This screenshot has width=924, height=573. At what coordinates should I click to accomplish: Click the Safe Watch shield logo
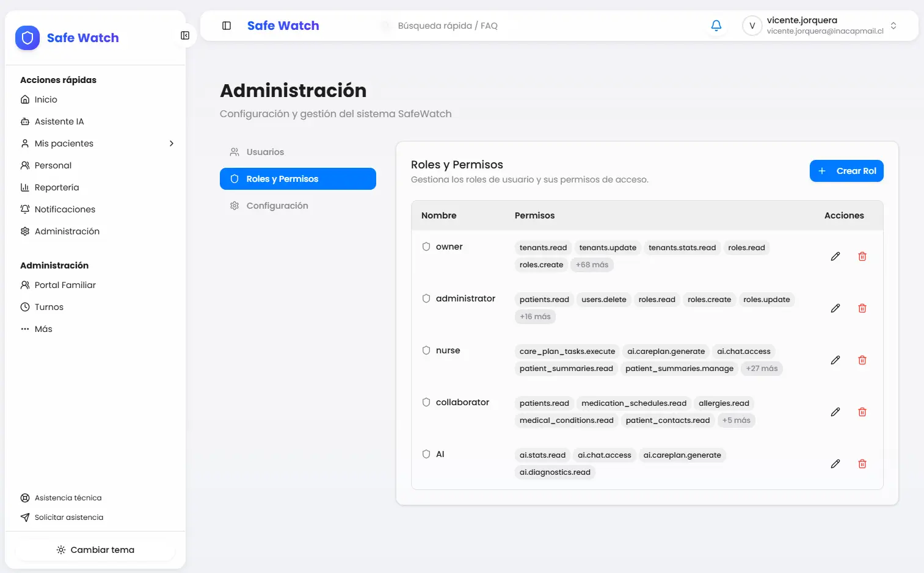(x=27, y=38)
